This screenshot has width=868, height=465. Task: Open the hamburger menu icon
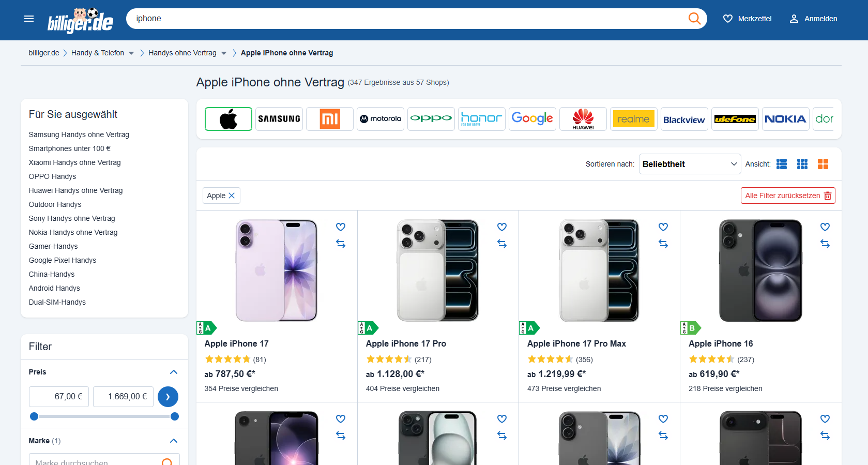[x=29, y=19]
